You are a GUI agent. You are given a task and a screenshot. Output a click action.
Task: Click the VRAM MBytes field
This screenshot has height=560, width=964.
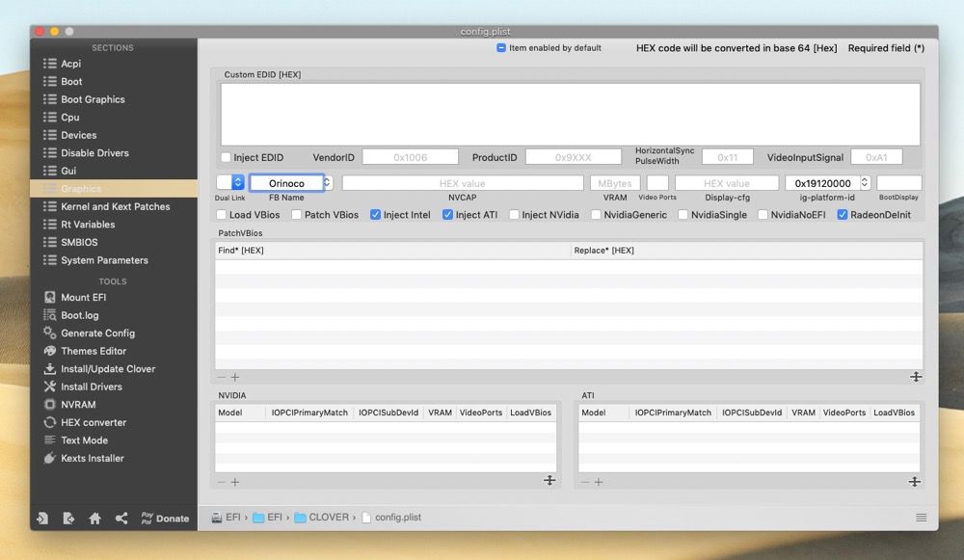tap(615, 183)
